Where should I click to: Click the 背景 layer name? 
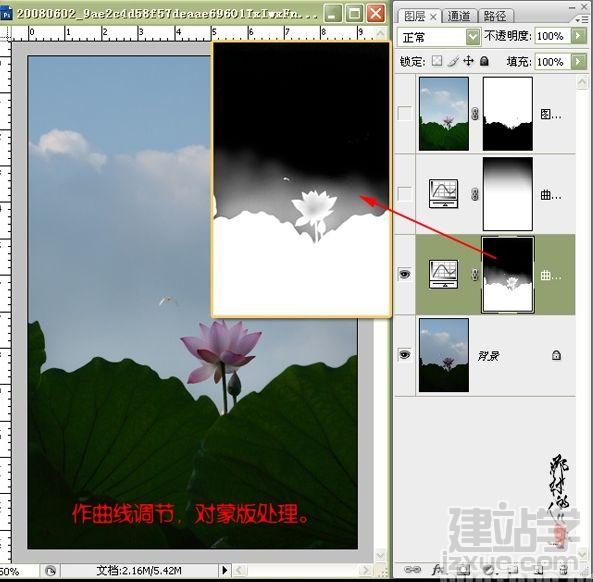click(488, 355)
